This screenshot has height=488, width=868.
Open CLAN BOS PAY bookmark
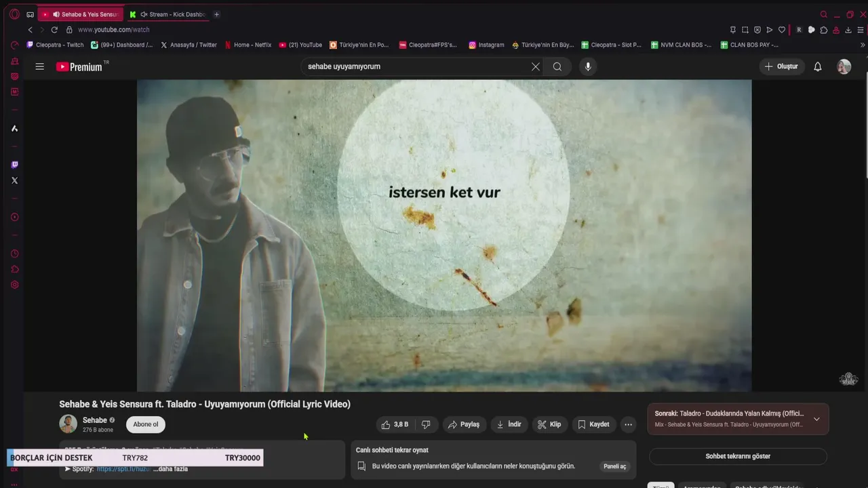point(749,45)
